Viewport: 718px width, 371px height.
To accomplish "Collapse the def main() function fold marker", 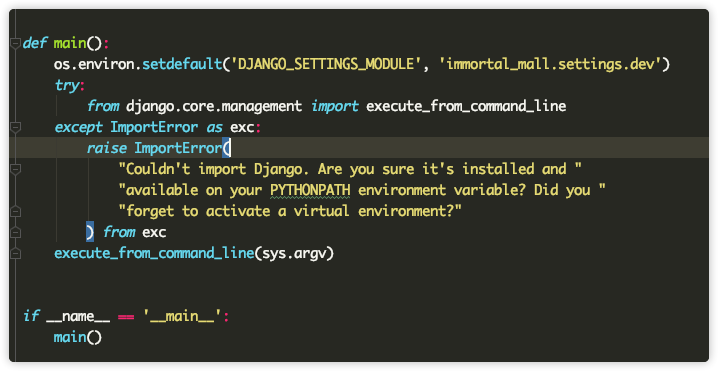I will tap(16, 43).
